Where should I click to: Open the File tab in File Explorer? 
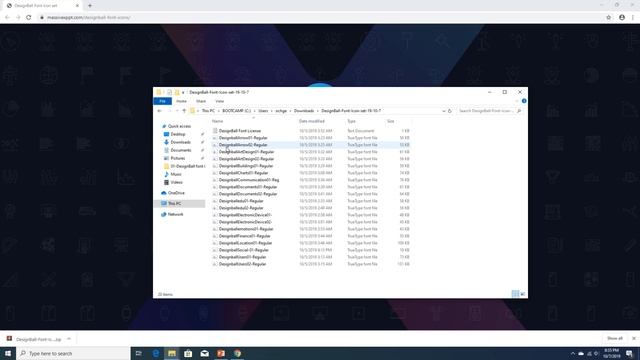tap(162, 101)
